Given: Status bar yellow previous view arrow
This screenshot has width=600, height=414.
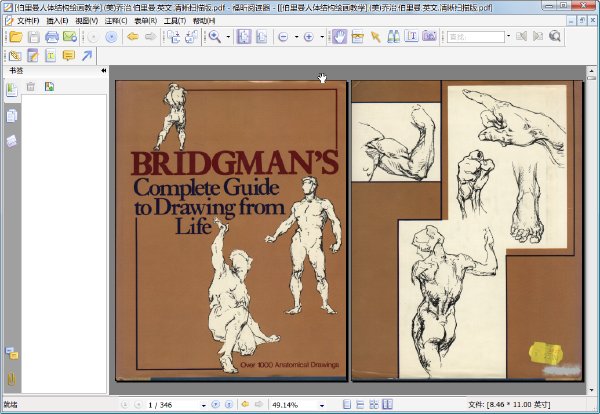Looking at the screenshot, I should [245, 404].
